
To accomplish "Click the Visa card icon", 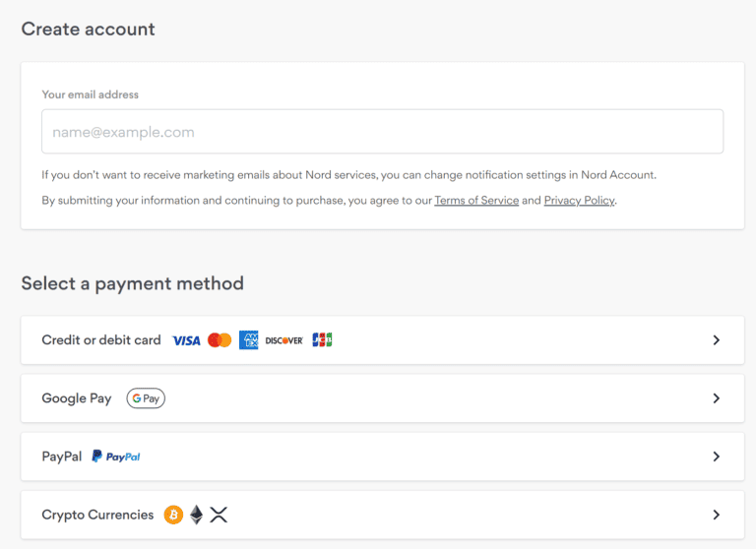I will click(x=186, y=340).
